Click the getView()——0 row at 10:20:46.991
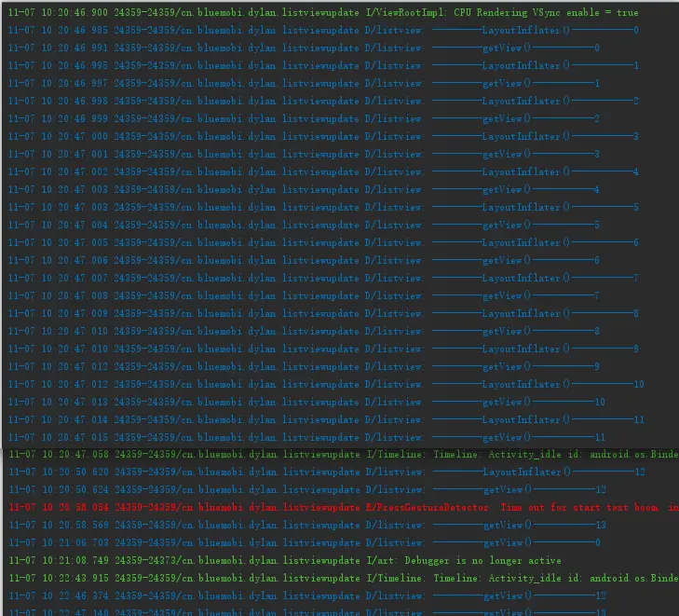 coord(304,48)
